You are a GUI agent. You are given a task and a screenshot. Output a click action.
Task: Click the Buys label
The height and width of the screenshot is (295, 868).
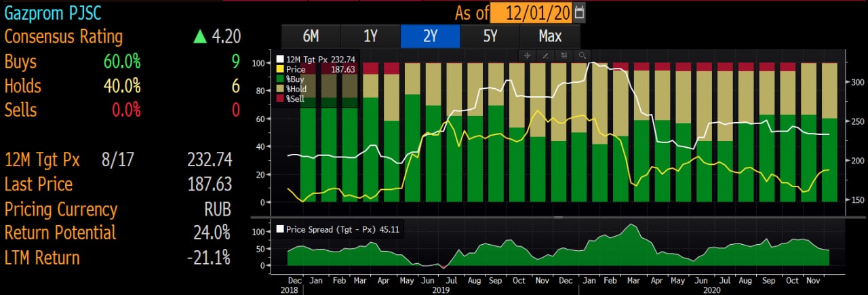tap(20, 62)
